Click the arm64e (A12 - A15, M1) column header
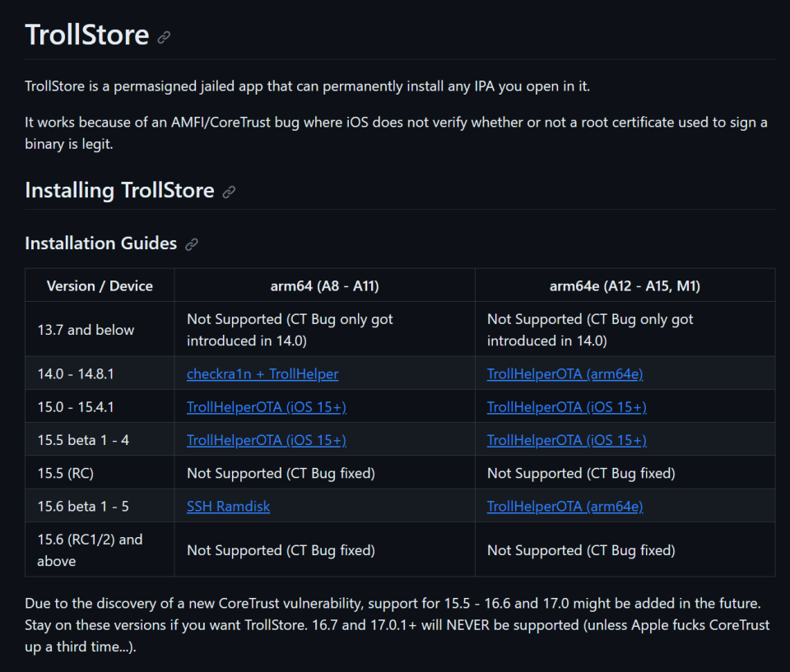The height and width of the screenshot is (672, 790). (625, 286)
